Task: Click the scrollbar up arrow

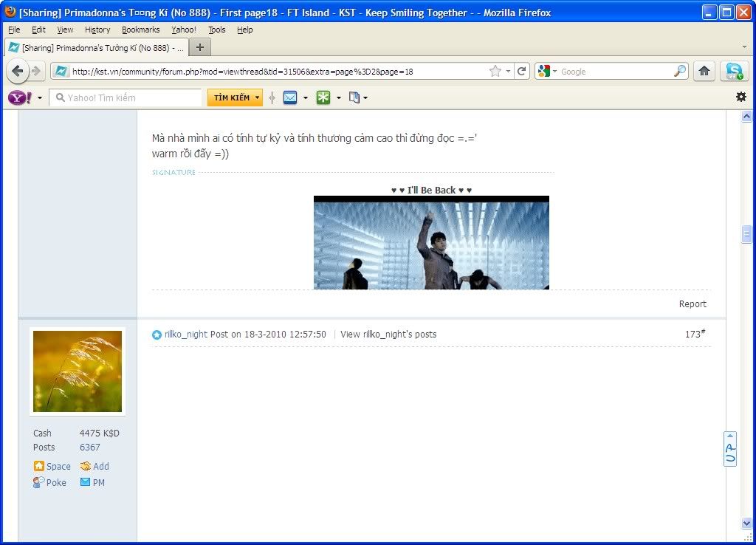Action: click(746, 116)
